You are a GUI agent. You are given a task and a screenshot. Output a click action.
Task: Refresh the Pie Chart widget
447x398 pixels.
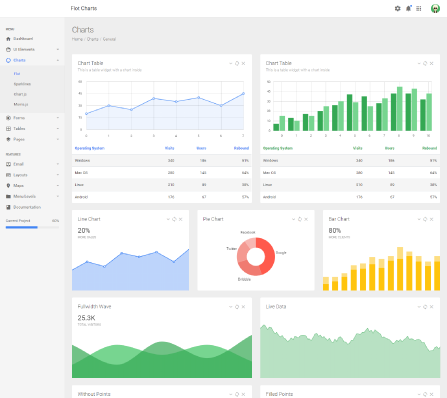pyautogui.click(x=300, y=219)
